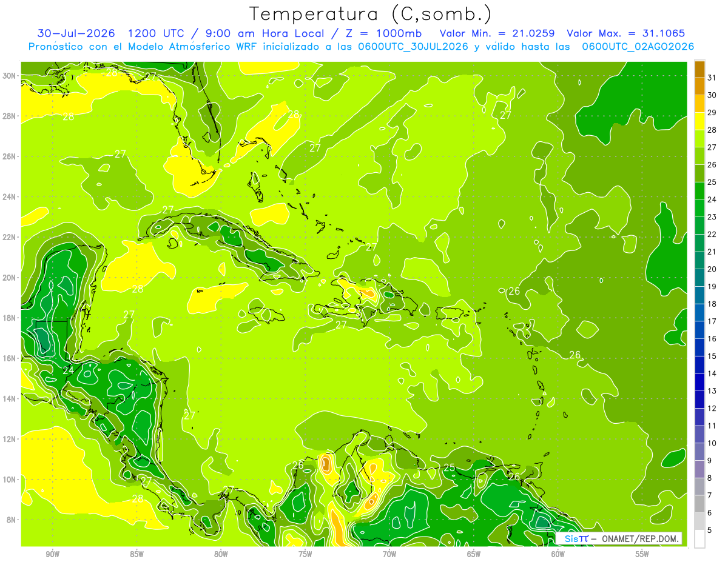Click 'Valor Min. = 21.0259' in header
728x562 pixels.
pos(498,33)
